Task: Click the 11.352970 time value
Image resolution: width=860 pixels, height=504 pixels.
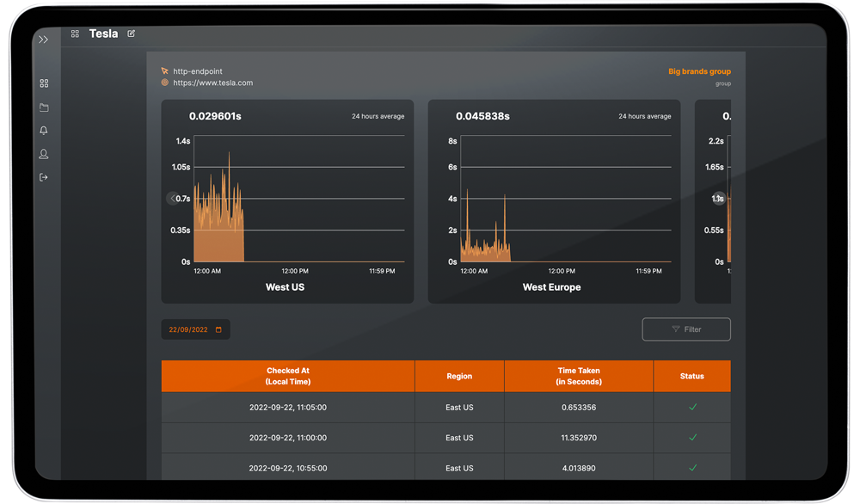Action: tap(579, 438)
